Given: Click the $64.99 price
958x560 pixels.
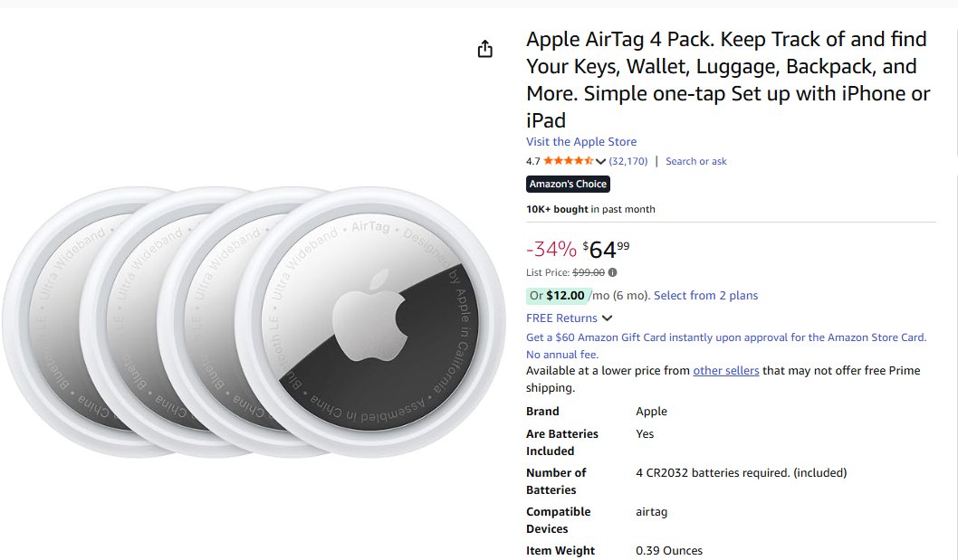Looking at the screenshot, I should [x=607, y=249].
